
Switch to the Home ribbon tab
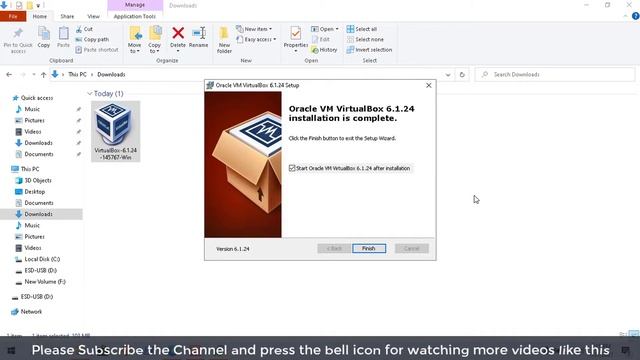click(40, 16)
